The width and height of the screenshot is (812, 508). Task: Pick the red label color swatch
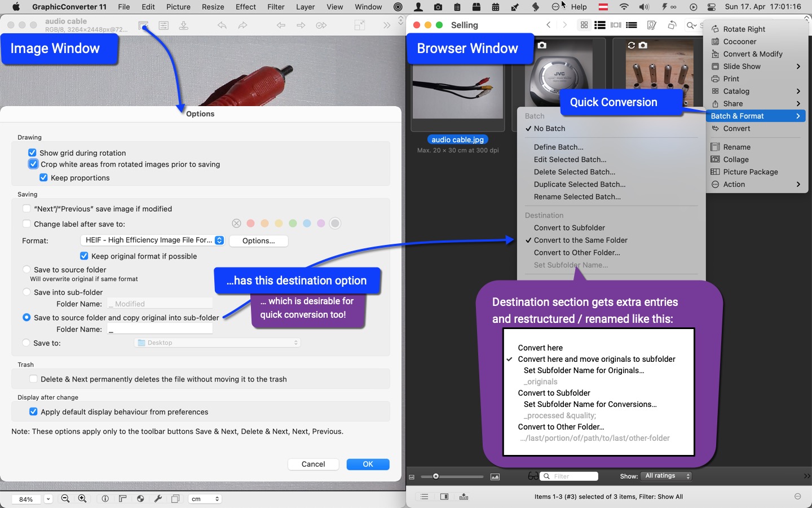coord(251,224)
